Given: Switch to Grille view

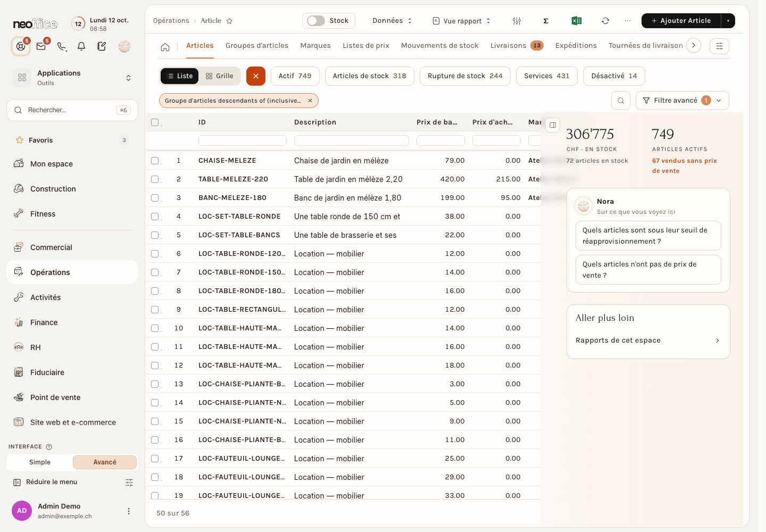Looking at the screenshot, I should click(220, 76).
